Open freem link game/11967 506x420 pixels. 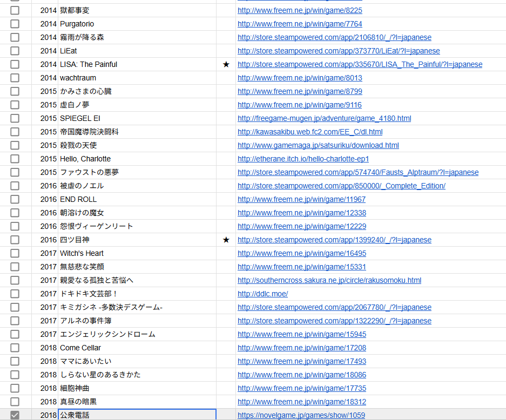pos(301,199)
